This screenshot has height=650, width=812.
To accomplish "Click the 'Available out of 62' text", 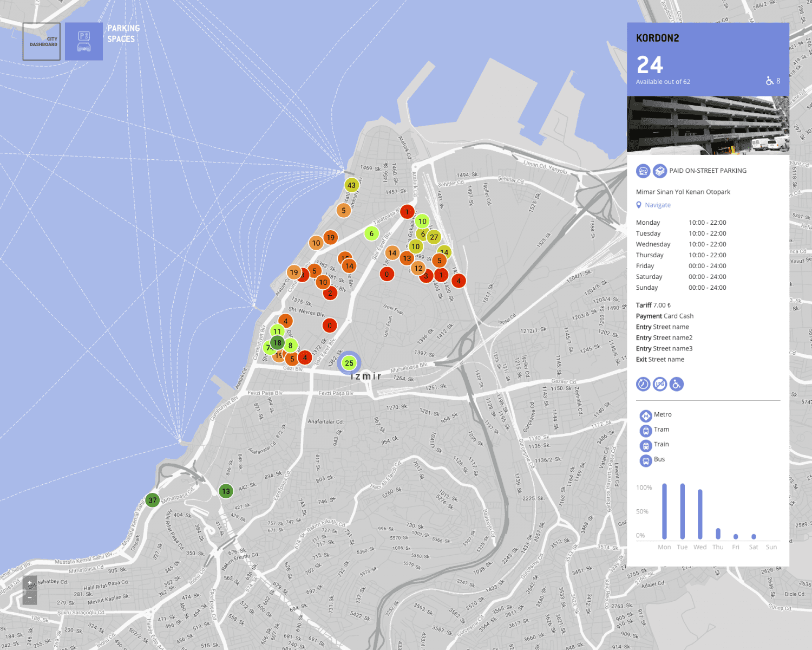I will pos(663,82).
